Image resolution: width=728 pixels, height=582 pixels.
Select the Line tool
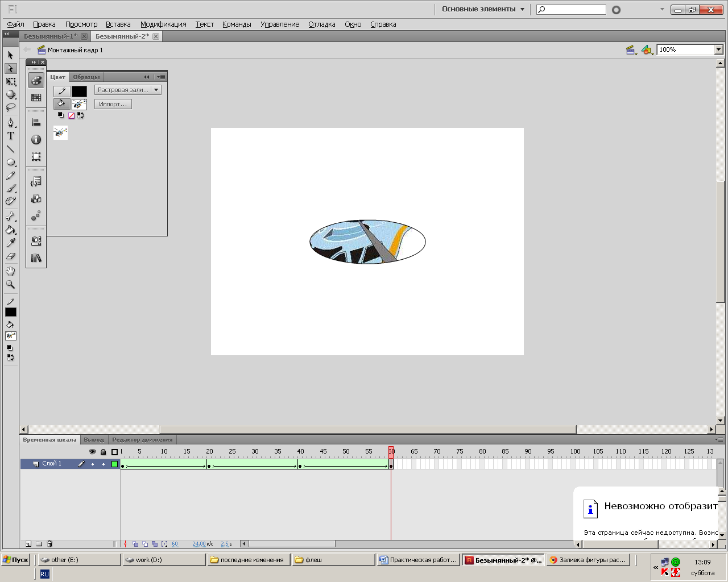coord(10,149)
